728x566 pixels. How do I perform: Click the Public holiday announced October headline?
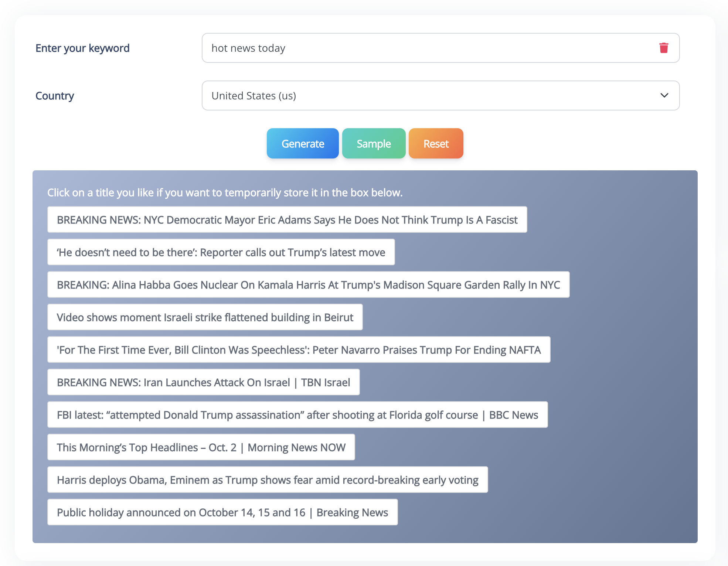(222, 512)
